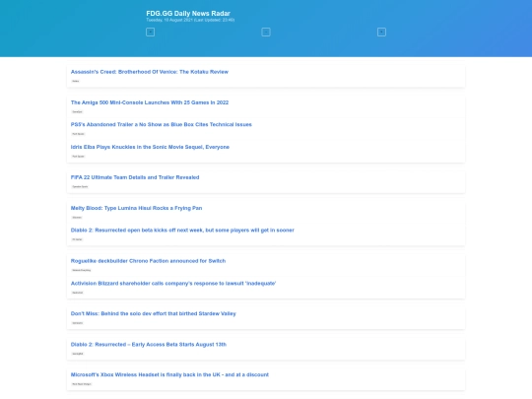The image size is (532, 399).
Task: Click the source tag under the Amiga 500 headline
Action: point(77,111)
